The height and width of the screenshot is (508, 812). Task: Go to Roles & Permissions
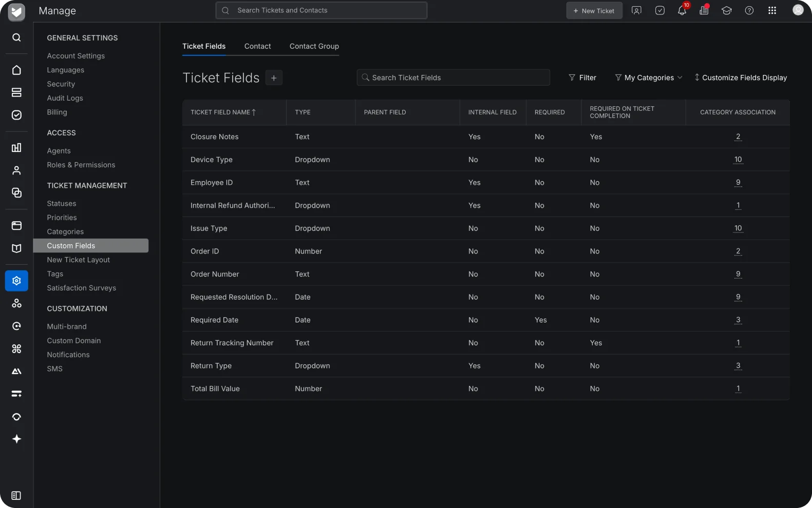click(81, 165)
